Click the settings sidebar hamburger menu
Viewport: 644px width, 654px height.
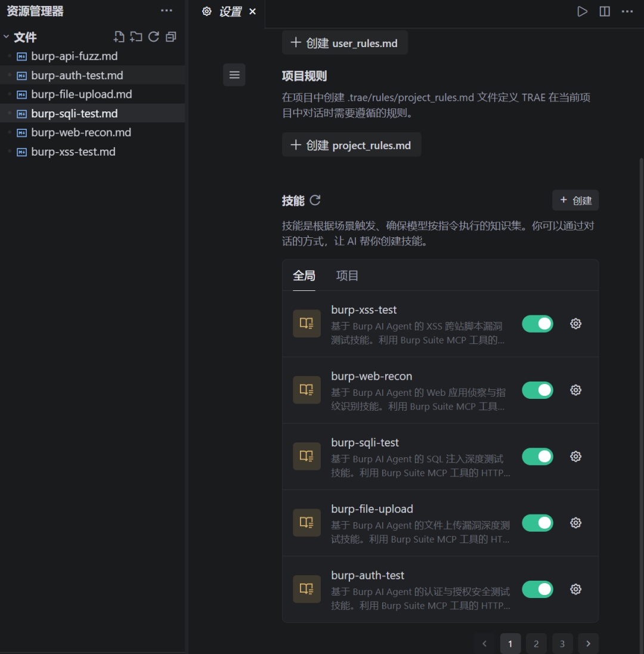234,75
